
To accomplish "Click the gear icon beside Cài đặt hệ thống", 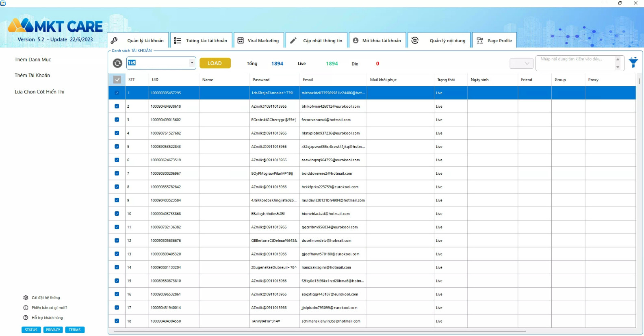I will coord(26,297).
